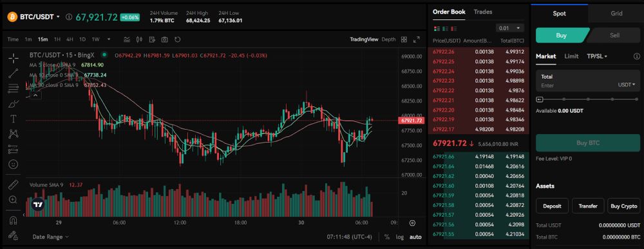Switch to the Trades tab
This screenshot has width=644, height=249.
click(482, 12)
